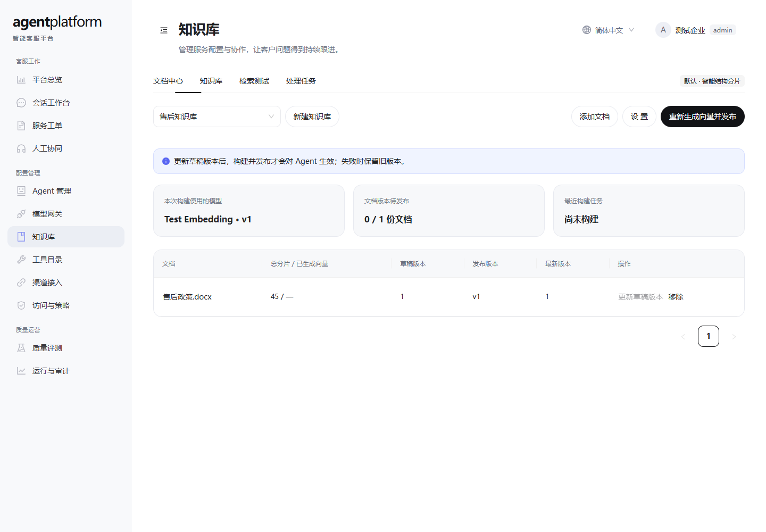The image size is (766, 532).
Task: Click the Test Embedding • v1 value
Action: coord(208,219)
